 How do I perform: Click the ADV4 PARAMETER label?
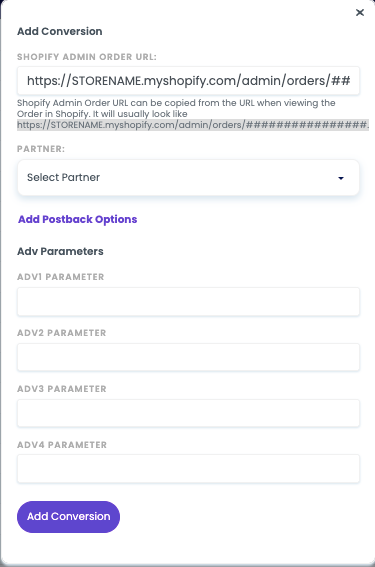pyautogui.click(x=62, y=445)
